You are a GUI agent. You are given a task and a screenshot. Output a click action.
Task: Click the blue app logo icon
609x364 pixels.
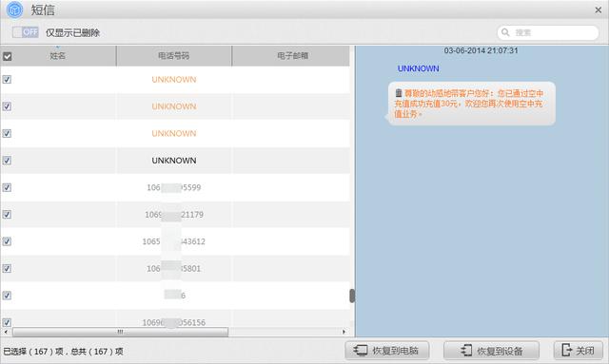tap(15, 10)
